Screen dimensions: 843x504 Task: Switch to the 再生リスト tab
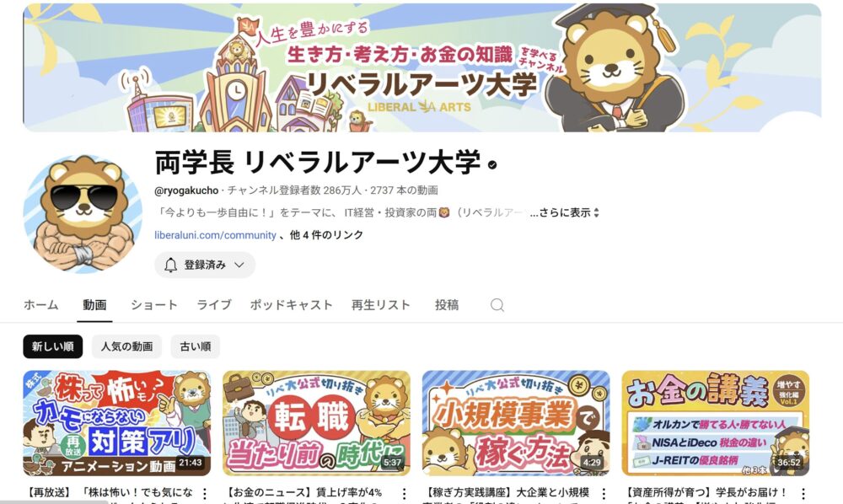click(381, 304)
